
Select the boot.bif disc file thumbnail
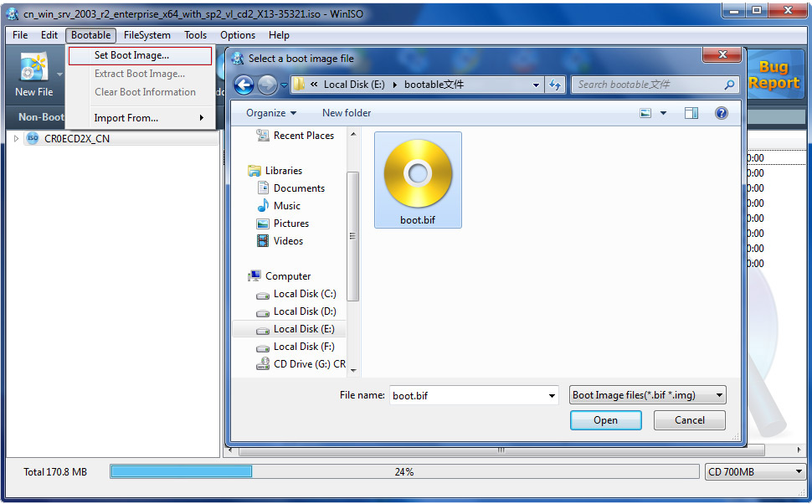click(x=418, y=179)
